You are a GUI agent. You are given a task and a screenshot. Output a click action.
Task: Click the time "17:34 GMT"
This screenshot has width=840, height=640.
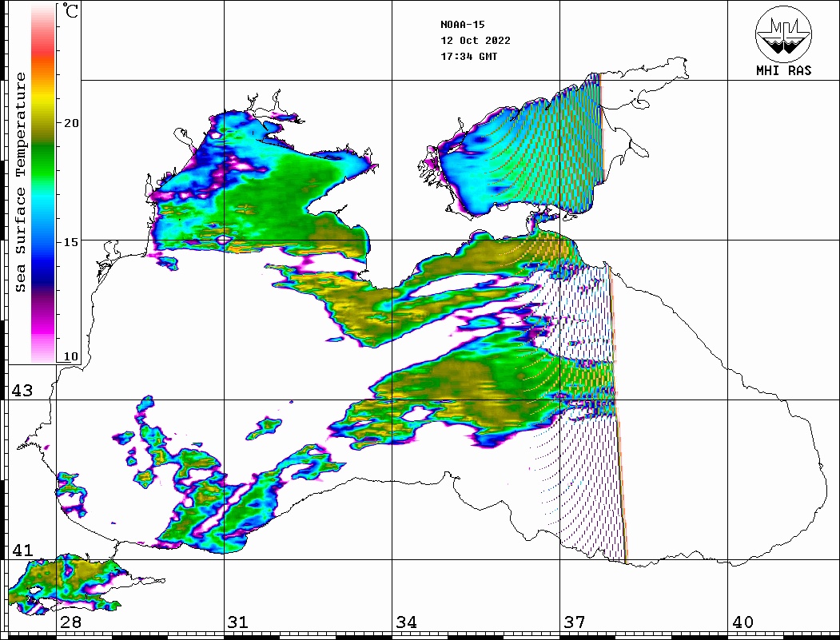(468, 56)
